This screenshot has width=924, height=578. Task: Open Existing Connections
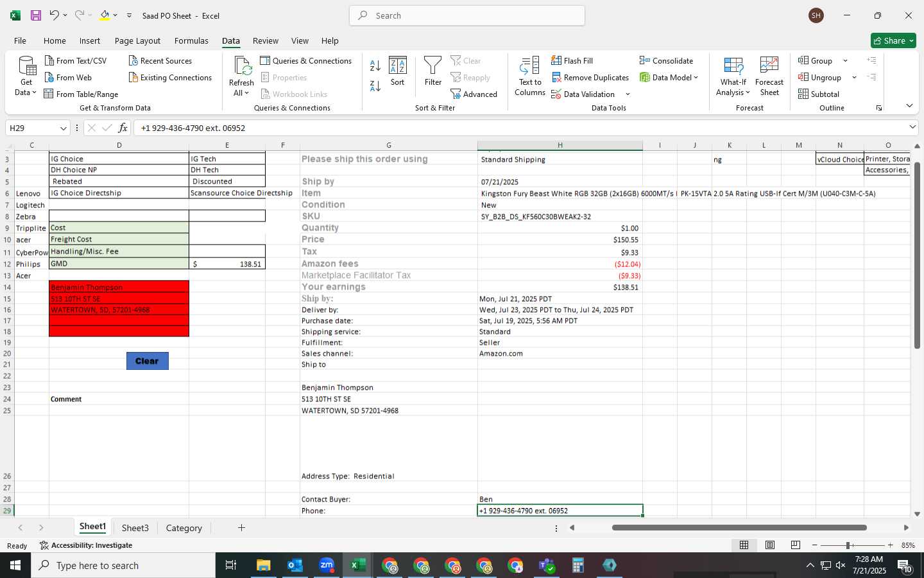[170, 77]
